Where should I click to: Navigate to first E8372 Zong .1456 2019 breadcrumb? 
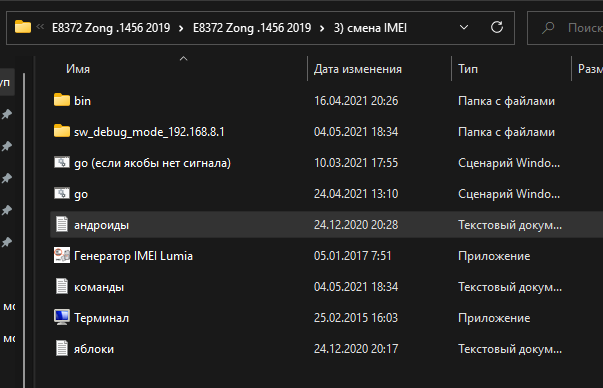(111, 28)
